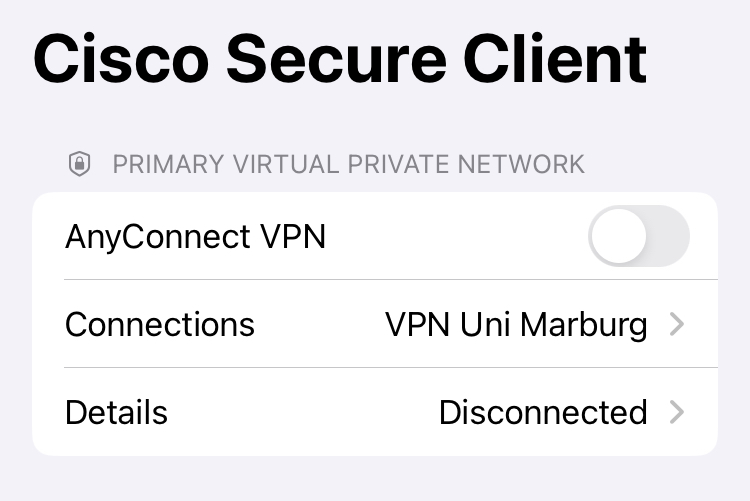Click the arrow after Disconnected
The width and height of the screenshot is (750, 501).
(677, 412)
